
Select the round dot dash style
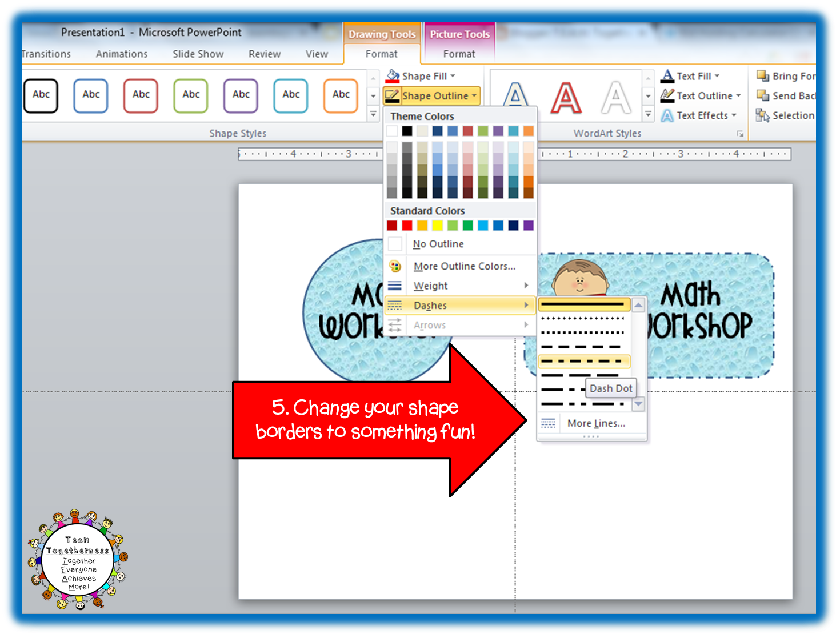pos(583,319)
